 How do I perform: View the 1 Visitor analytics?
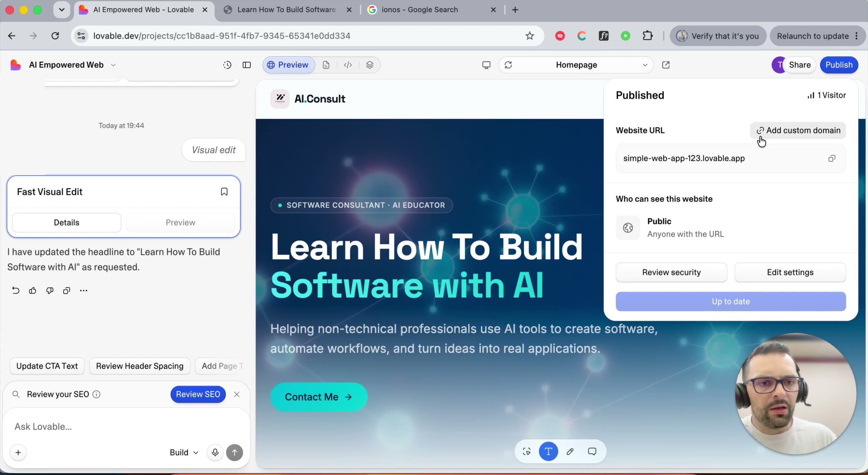(826, 95)
